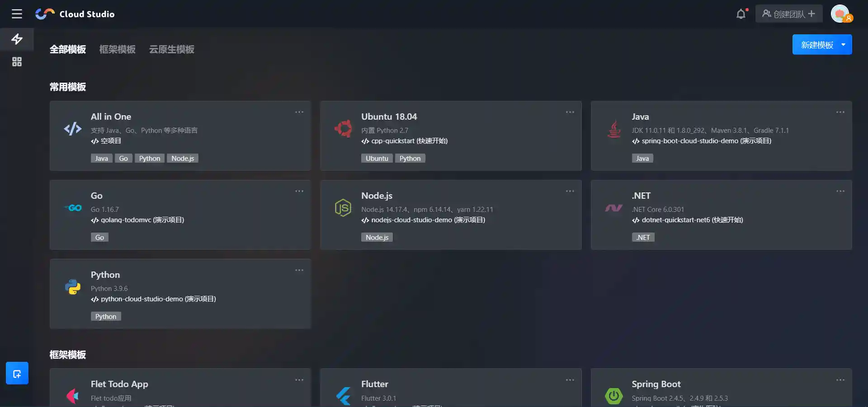The height and width of the screenshot is (407, 868).
Task: Select the .NET template card
Action: click(721, 215)
